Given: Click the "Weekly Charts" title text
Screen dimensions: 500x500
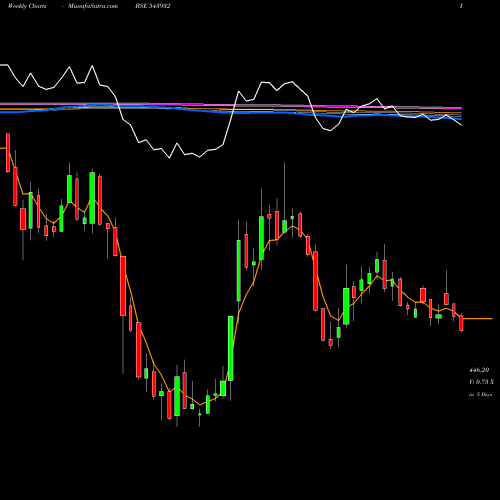Looking at the screenshot, I should click(27, 6).
